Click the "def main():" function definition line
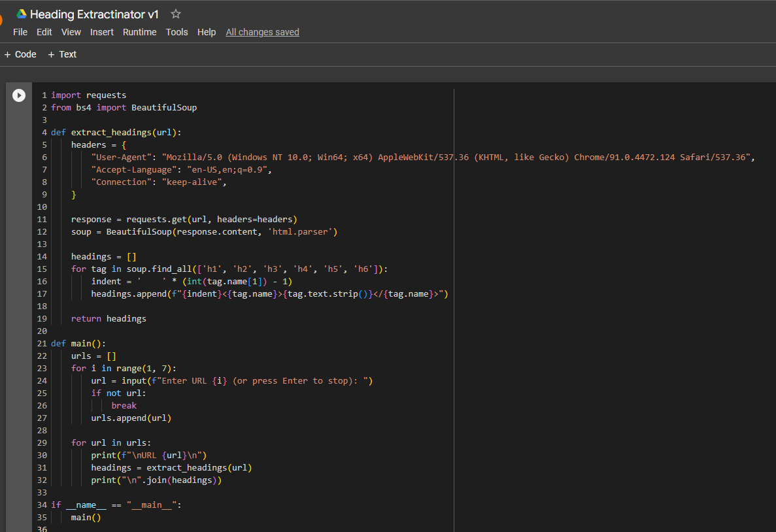The width and height of the screenshot is (776, 532). [x=78, y=344]
